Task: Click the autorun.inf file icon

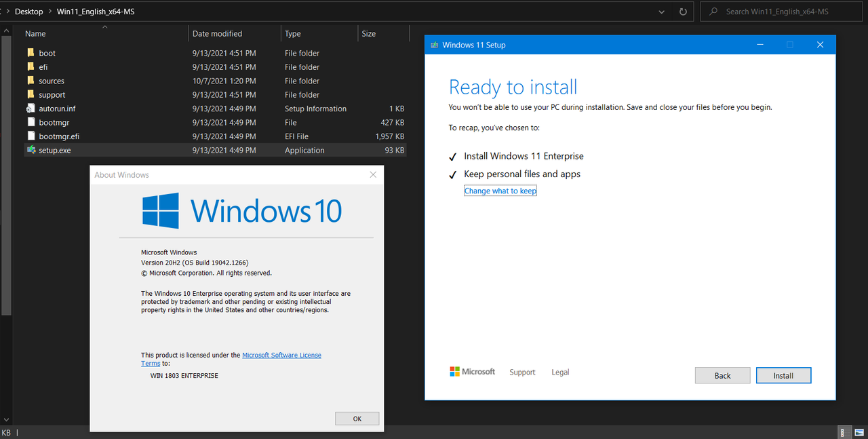Action: tap(31, 109)
